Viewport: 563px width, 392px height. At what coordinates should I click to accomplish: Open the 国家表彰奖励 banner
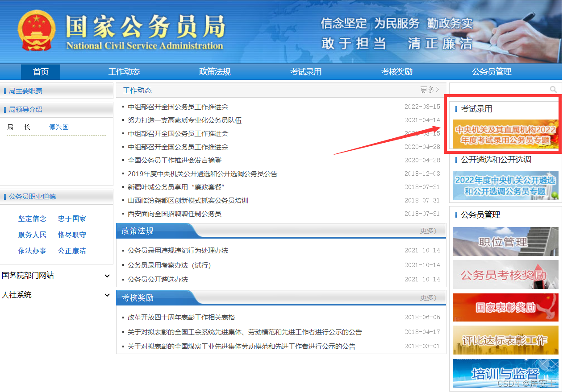[x=505, y=307]
